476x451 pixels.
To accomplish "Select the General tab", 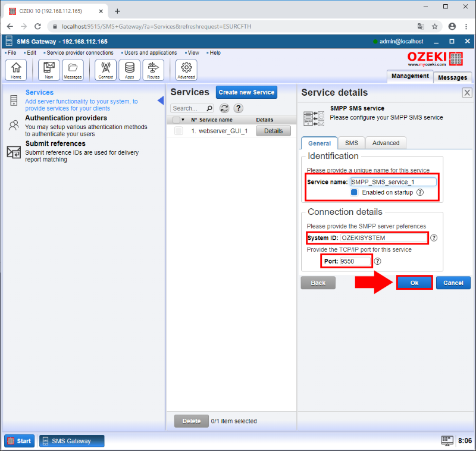I will pos(320,143).
